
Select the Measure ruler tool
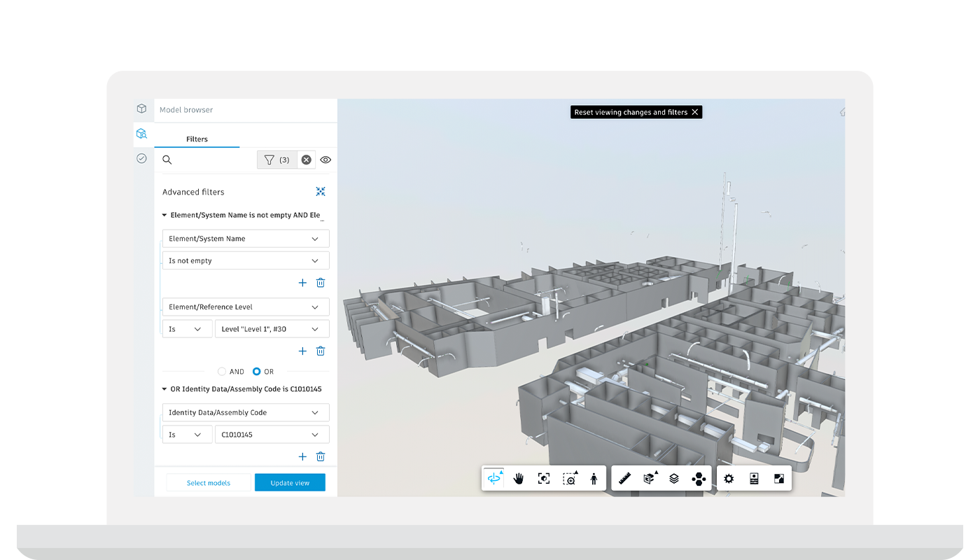(625, 478)
